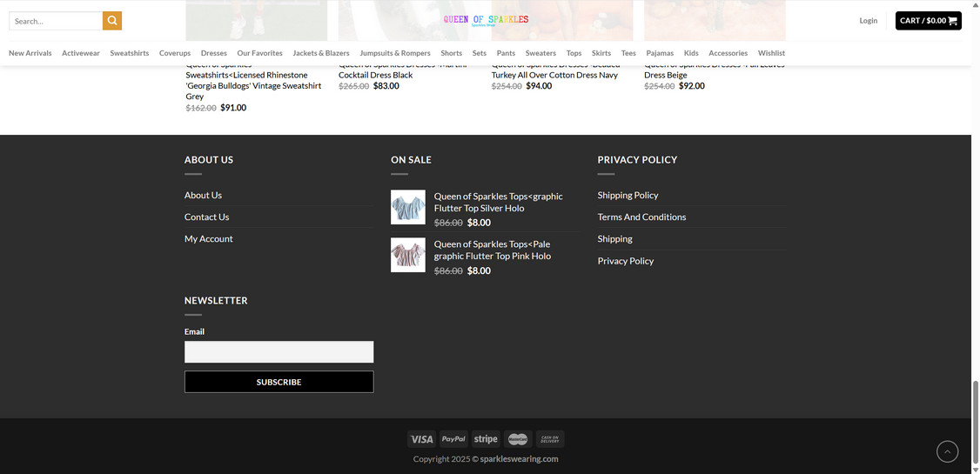Viewport: 980px width, 474px height.
Task: Open the CART / $0.00 button
Action: [928, 21]
